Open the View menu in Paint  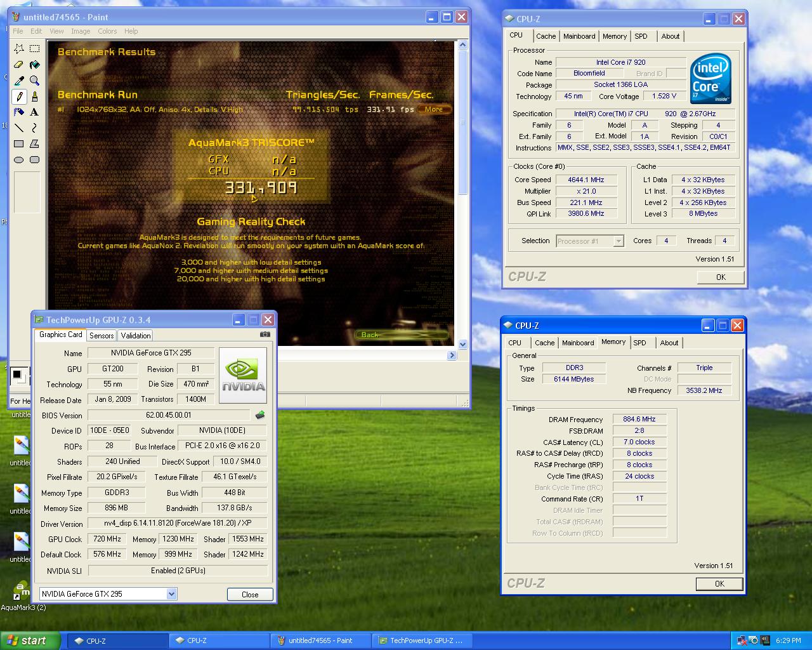point(56,31)
